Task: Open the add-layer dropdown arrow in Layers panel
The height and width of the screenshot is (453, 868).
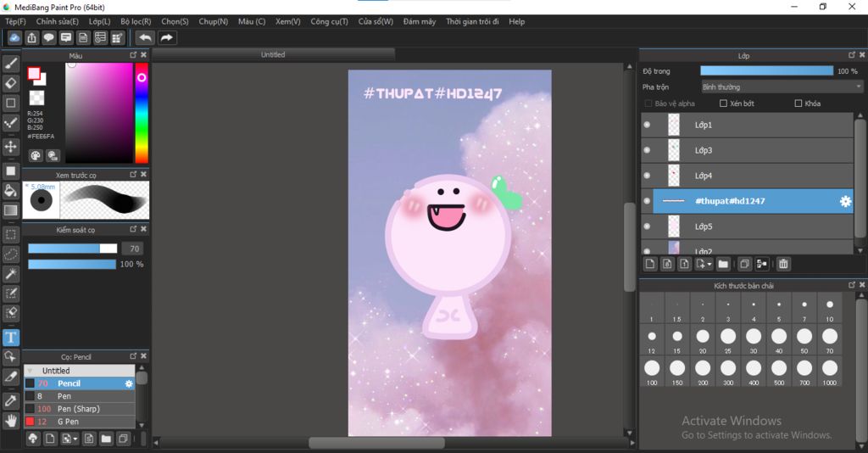Action: click(x=708, y=264)
